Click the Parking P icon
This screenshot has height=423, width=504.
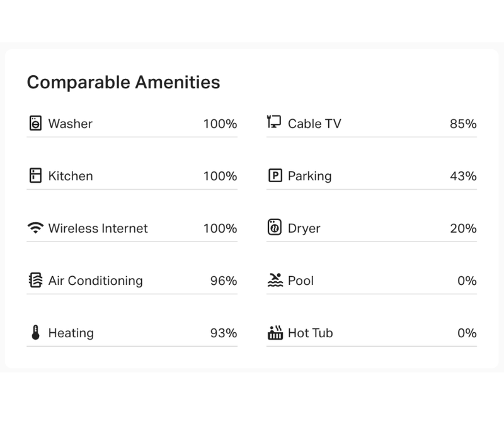[275, 176]
